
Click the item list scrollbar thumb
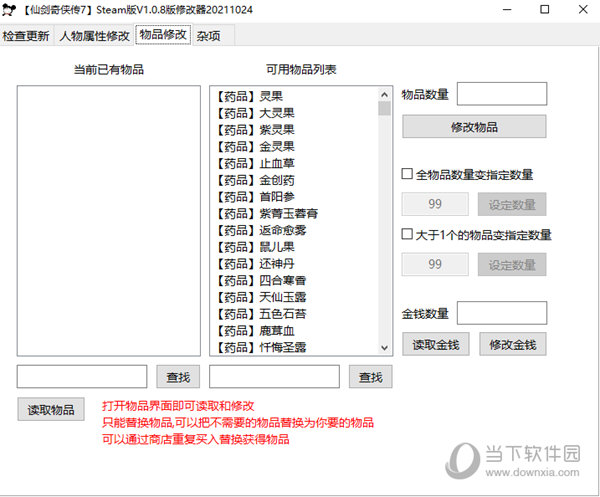click(x=385, y=108)
